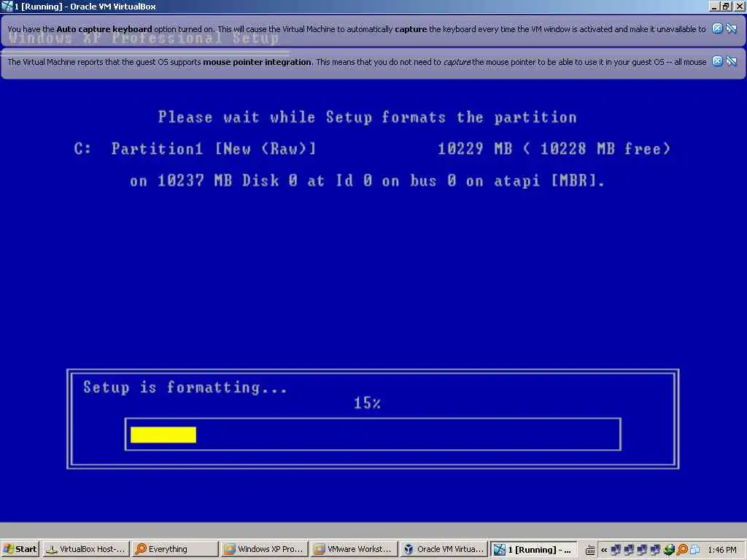Click the VirtualBox title bar icon
This screenshot has width=747, height=560.
[7, 6]
